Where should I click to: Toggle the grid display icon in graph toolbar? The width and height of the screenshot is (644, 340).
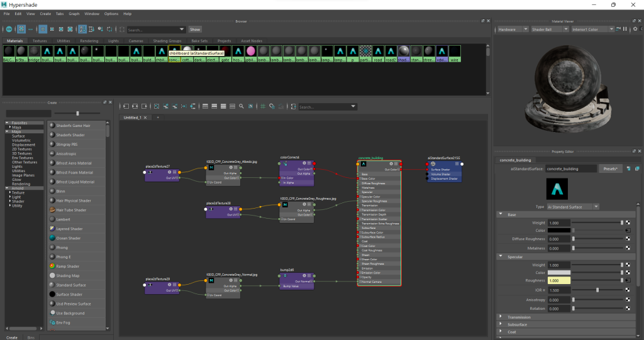(x=263, y=106)
